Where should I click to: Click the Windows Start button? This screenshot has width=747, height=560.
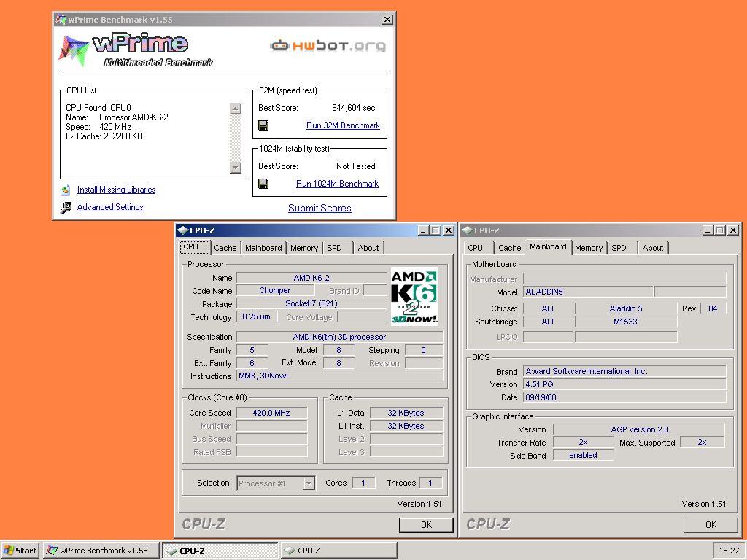click(x=20, y=551)
